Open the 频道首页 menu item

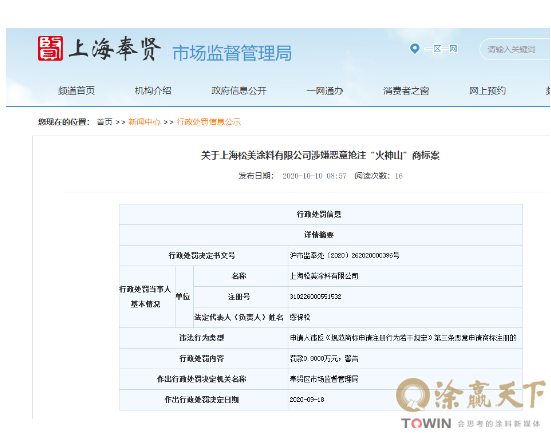pos(76,91)
